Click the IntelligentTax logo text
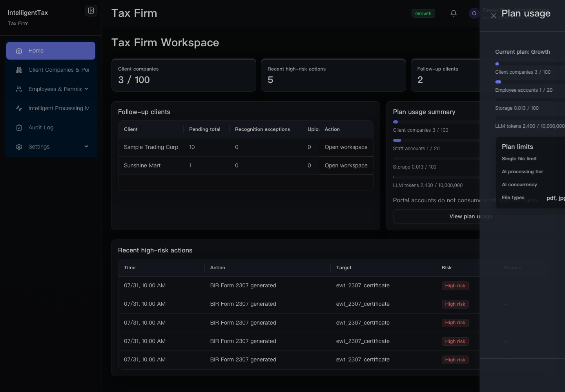Viewport: 565px width, 392px height. [28, 13]
